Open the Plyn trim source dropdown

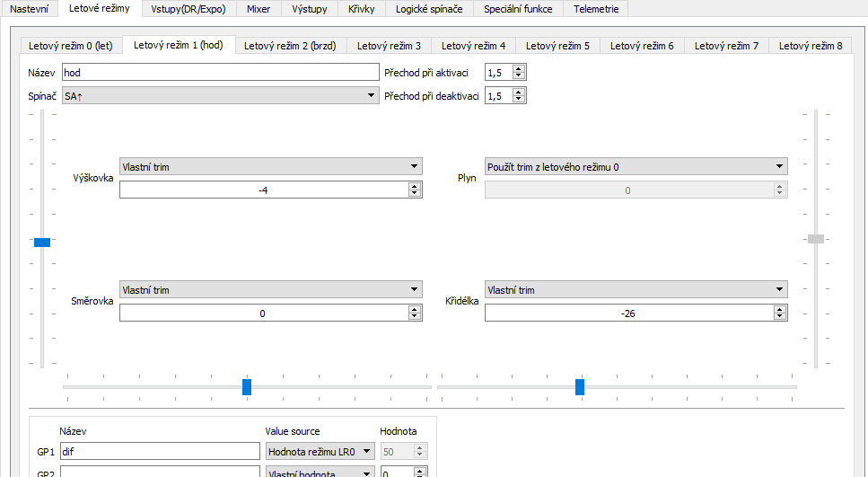636,166
